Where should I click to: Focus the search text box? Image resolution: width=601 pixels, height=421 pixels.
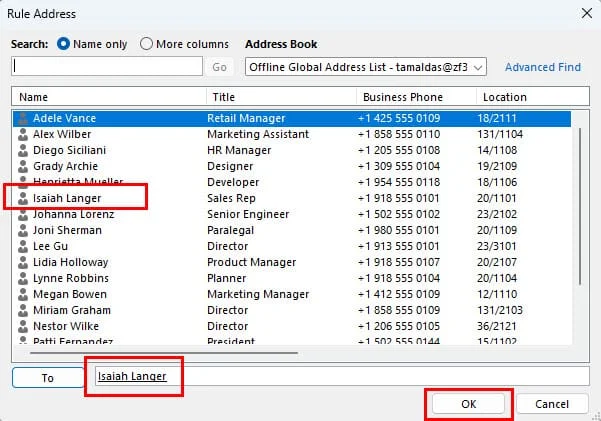107,66
